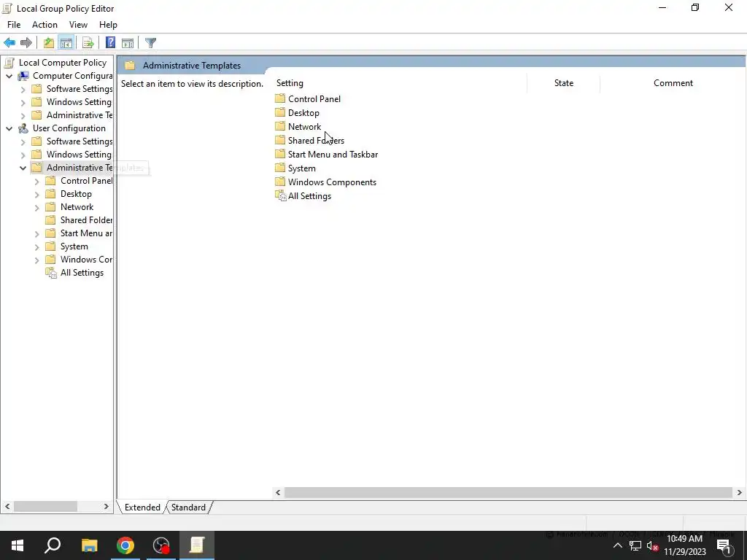Click the network tray icon
Screen dimensions: 747x560
tap(635, 545)
